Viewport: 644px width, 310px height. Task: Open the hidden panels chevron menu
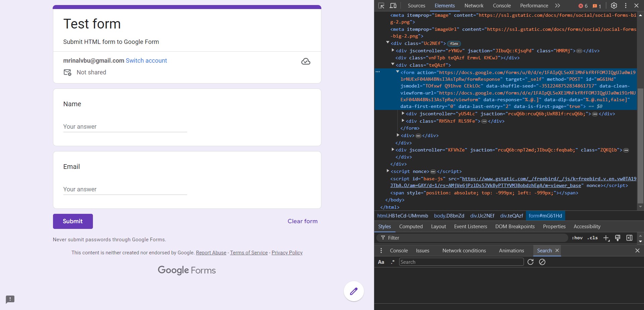(557, 6)
